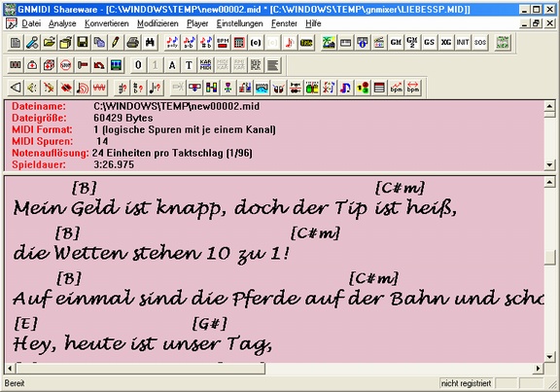Open the Player menu
560x392 pixels.
coord(197,23)
